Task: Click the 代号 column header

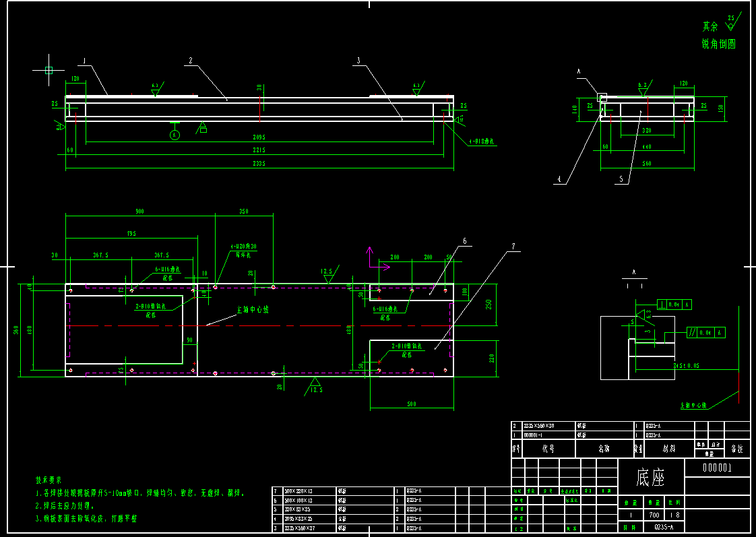Action: point(548,449)
